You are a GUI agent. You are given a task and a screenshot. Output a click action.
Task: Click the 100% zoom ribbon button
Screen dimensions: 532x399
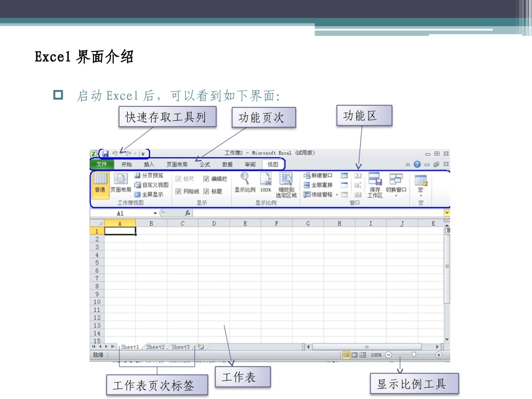coord(265,182)
